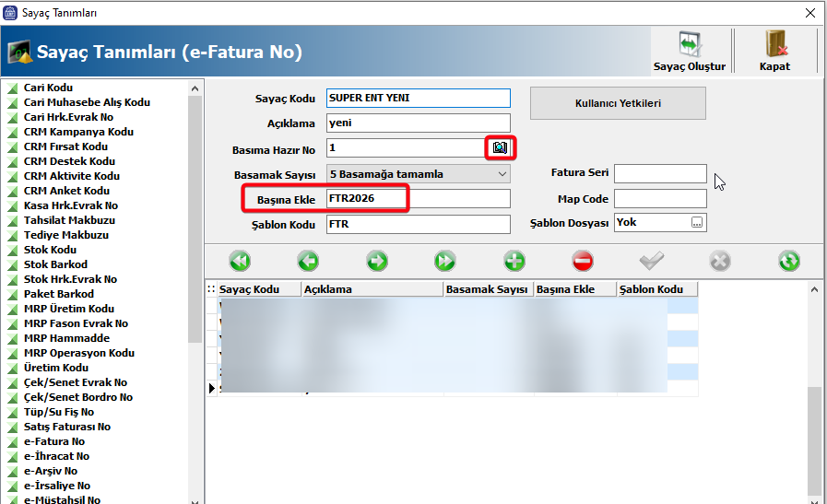Open Şablon Dosyası browse ellipsis button
This screenshot has width=827, height=504.
(x=697, y=223)
